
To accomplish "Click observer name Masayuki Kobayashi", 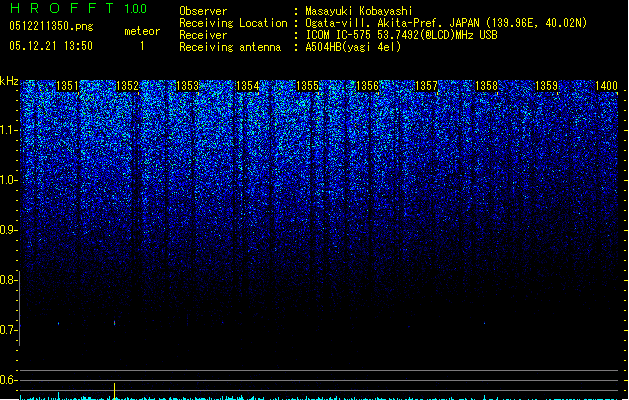I will pos(359,11).
